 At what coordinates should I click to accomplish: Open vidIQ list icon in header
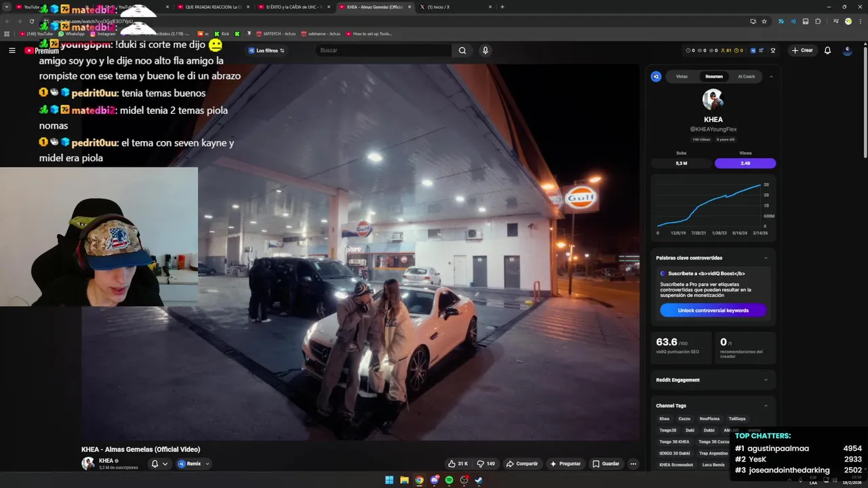point(762,50)
